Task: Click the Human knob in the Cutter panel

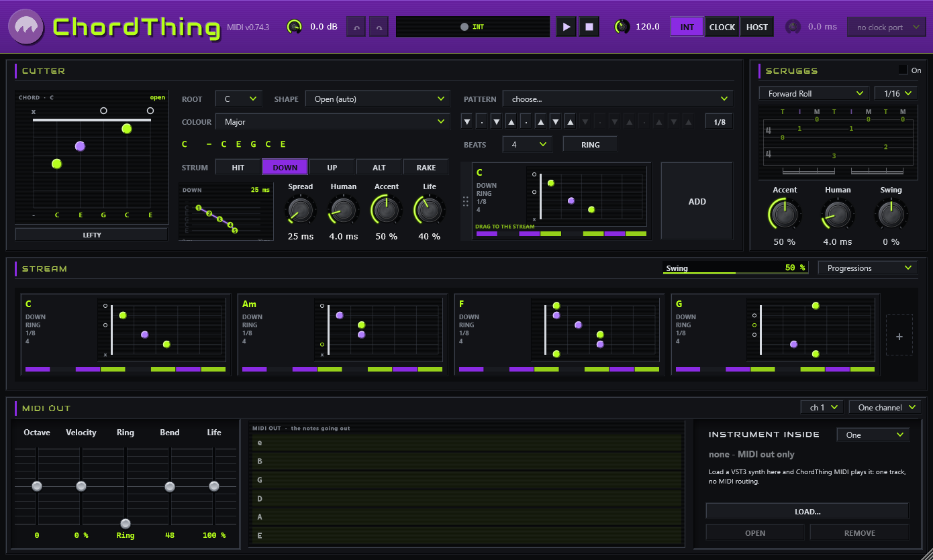Action: (x=344, y=210)
